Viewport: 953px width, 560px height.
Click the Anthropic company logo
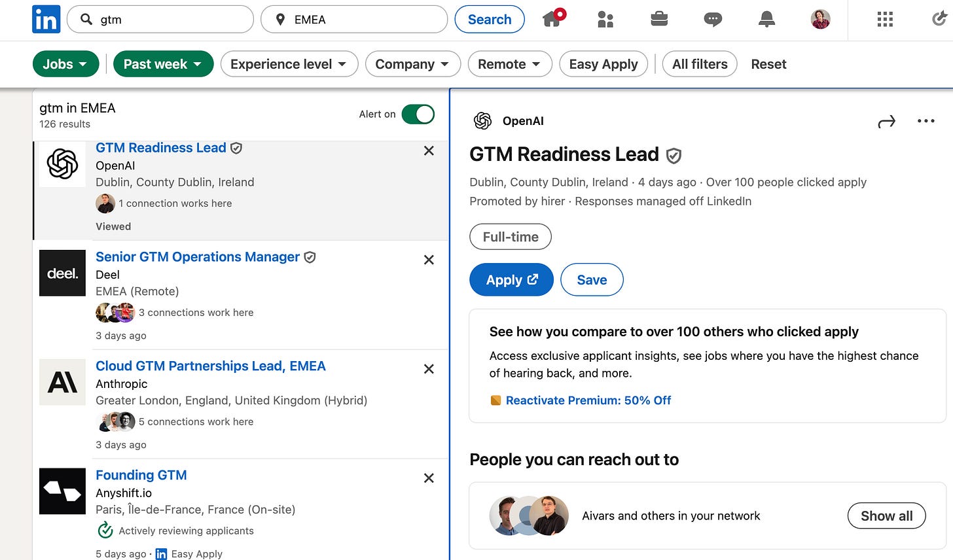(62, 382)
